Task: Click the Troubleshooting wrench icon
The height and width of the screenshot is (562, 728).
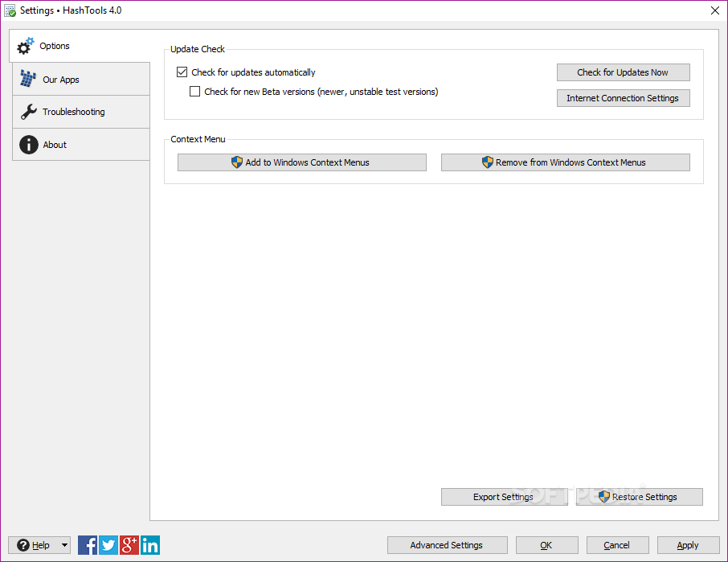Action: tap(29, 112)
